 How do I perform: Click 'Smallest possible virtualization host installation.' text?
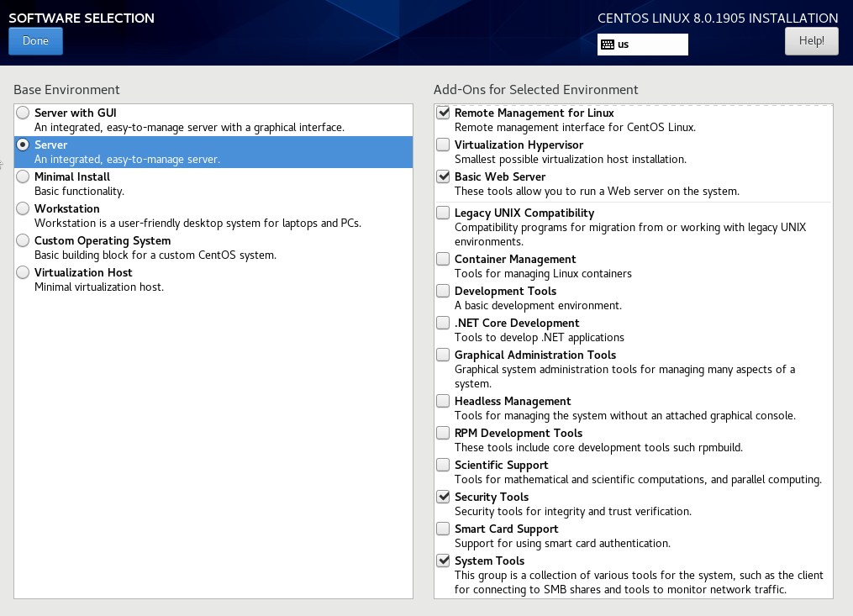(571, 160)
